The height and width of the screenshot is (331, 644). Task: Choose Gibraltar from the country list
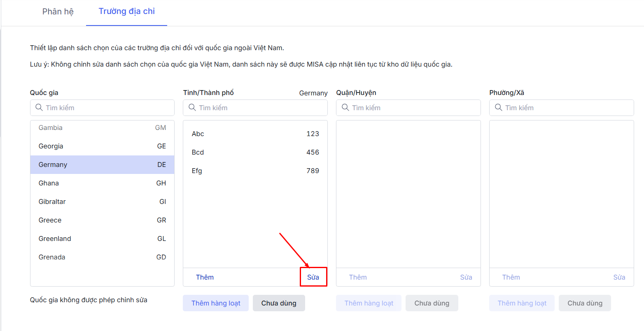(x=102, y=201)
